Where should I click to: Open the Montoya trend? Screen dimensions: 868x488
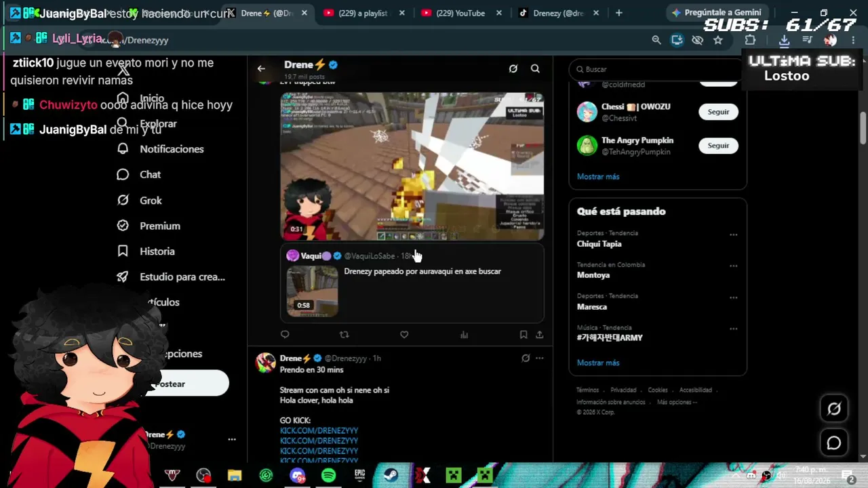(593, 275)
